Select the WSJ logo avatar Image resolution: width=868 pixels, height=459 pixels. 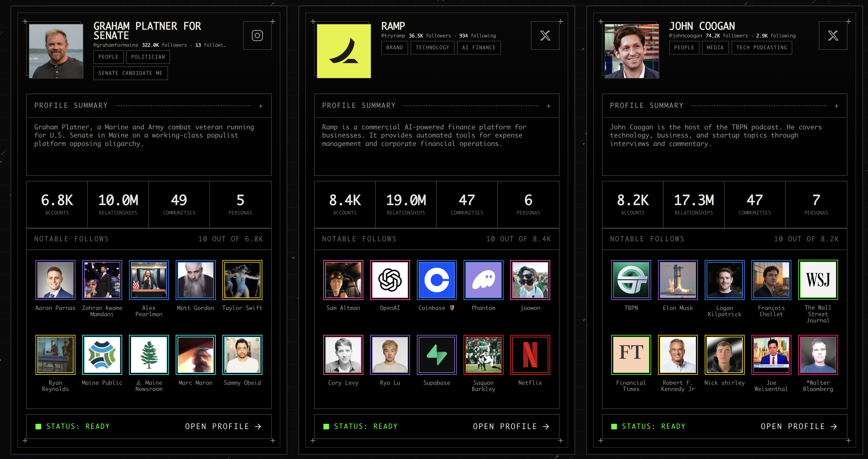[x=818, y=280]
